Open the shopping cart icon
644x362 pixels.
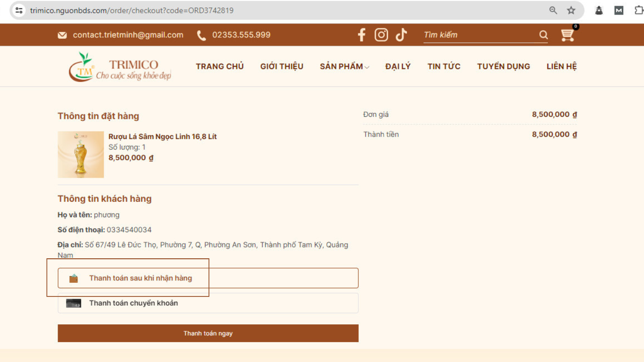click(x=567, y=35)
